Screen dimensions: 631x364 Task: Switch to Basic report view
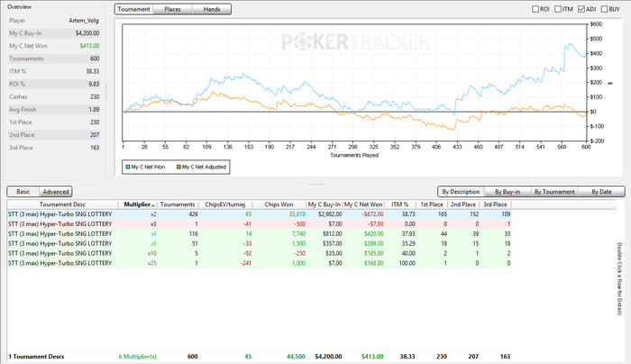coord(23,191)
